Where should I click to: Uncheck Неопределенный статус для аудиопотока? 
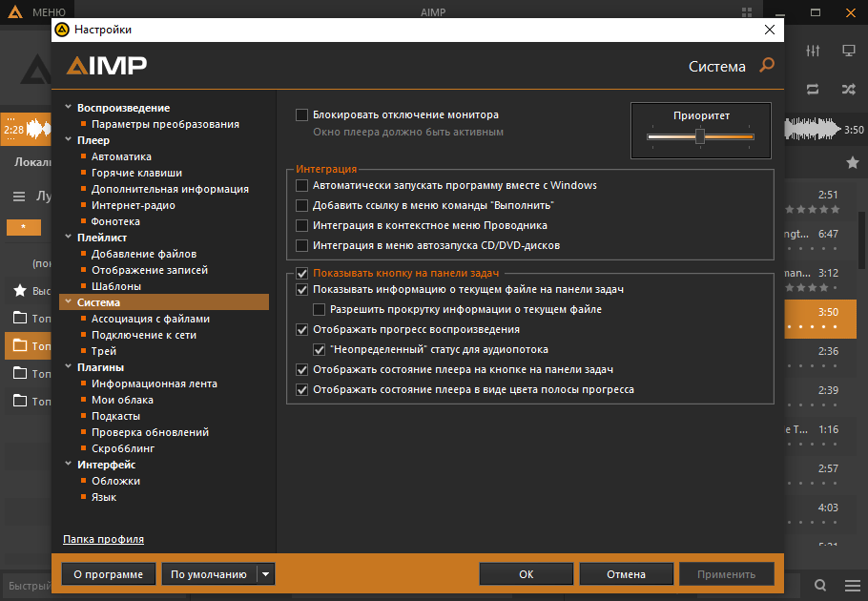pyautogui.click(x=319, y=350)
